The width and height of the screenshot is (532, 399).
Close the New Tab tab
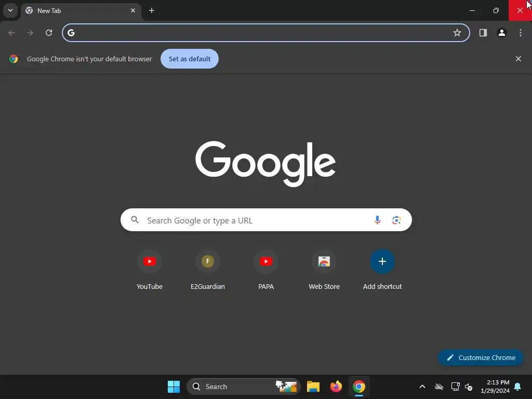pos(133,10)
